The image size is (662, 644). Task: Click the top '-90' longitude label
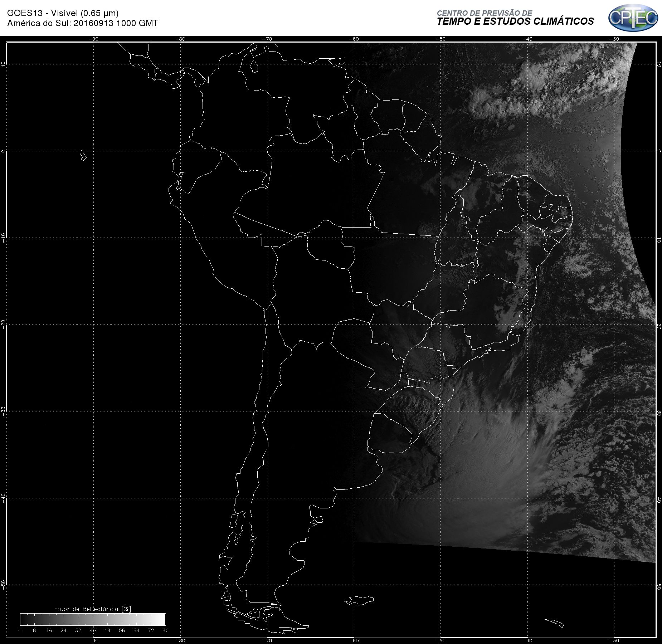[93, 39]
